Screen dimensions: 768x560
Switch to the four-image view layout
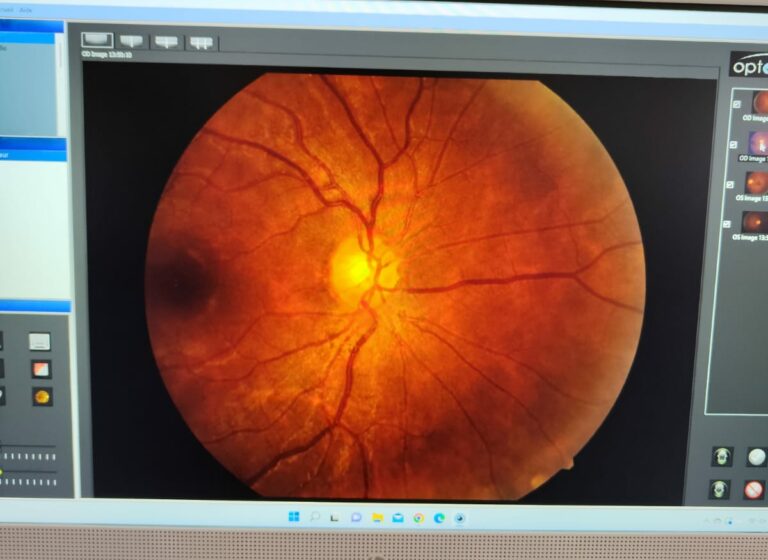[201, 43]
